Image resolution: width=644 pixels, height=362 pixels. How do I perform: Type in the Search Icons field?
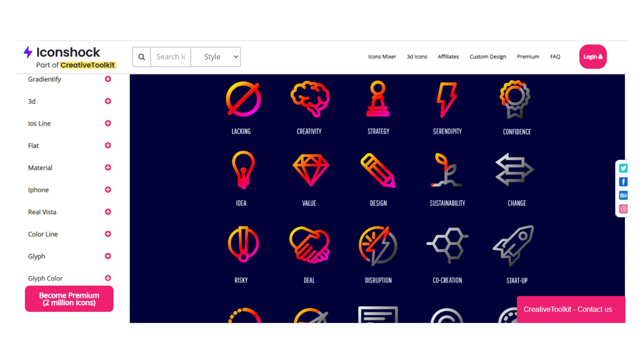tap(170, 57)
